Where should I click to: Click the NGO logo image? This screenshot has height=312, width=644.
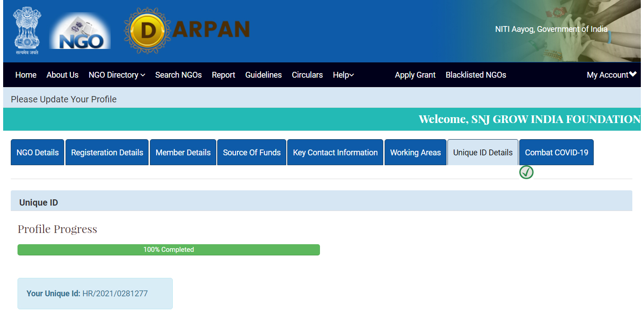[x=80, y=31]
